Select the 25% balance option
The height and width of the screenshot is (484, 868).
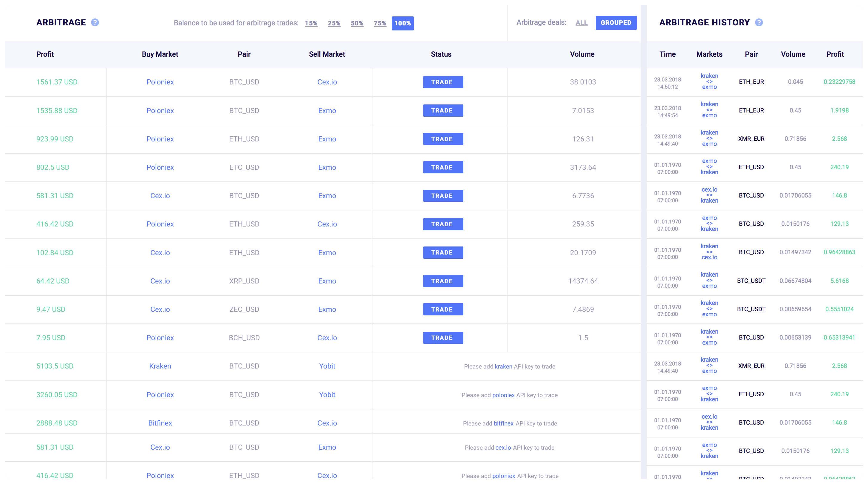(334, 23)
